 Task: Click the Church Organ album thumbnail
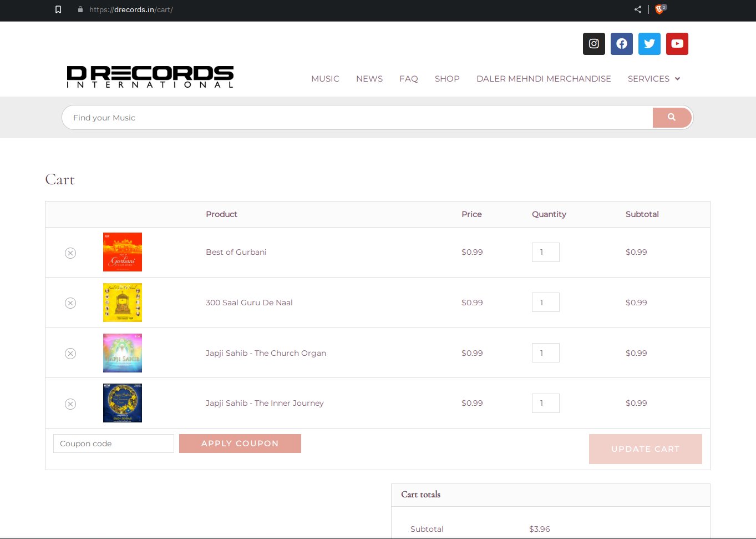123,353
